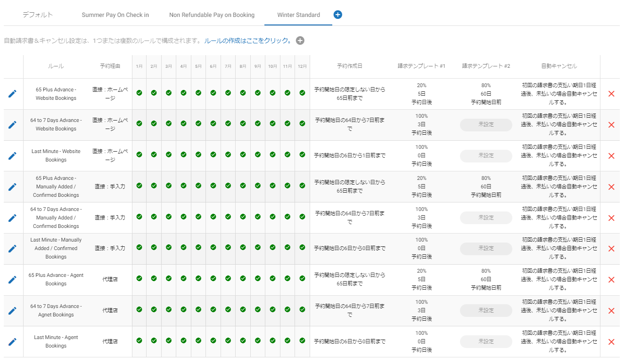The image size is (624, 364).
Task: Click the ルールの作成はここをクリック link
Action: pos(248,40)
